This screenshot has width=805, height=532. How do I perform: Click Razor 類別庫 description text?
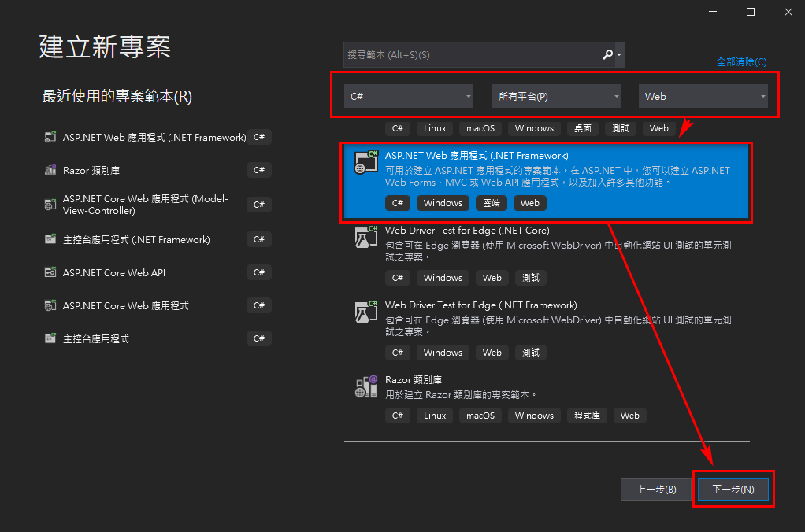[461, 394]
